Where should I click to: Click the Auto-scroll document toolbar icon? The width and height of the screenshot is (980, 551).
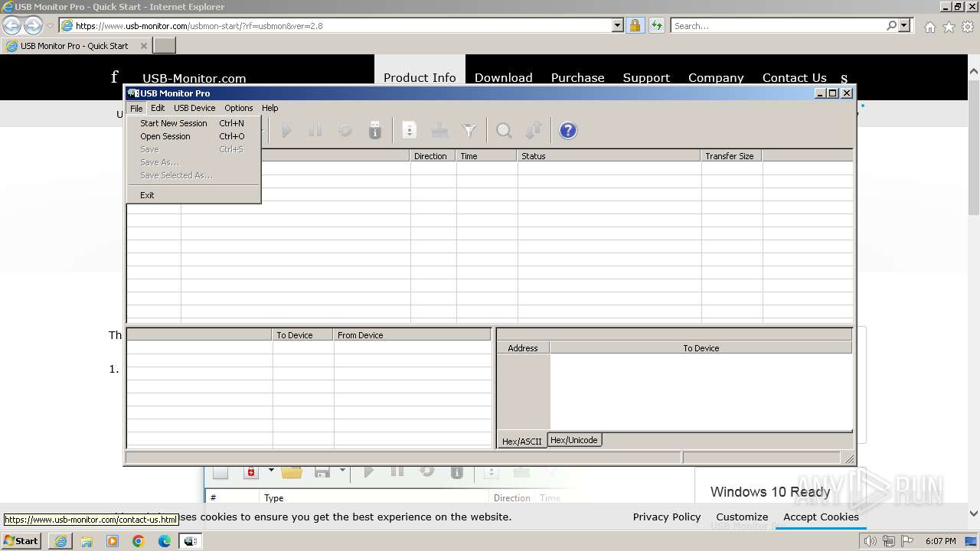click(410, 131)
